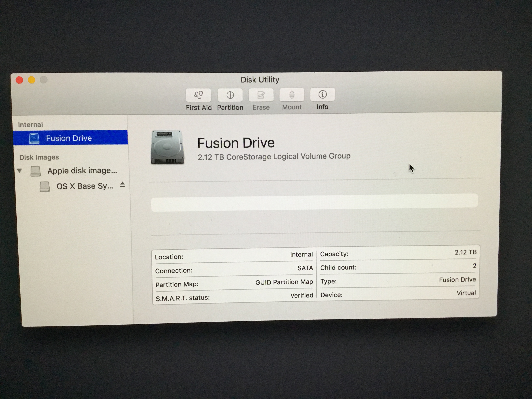
Task: Select OS X Base System volume
Action: tap(85, 186)
